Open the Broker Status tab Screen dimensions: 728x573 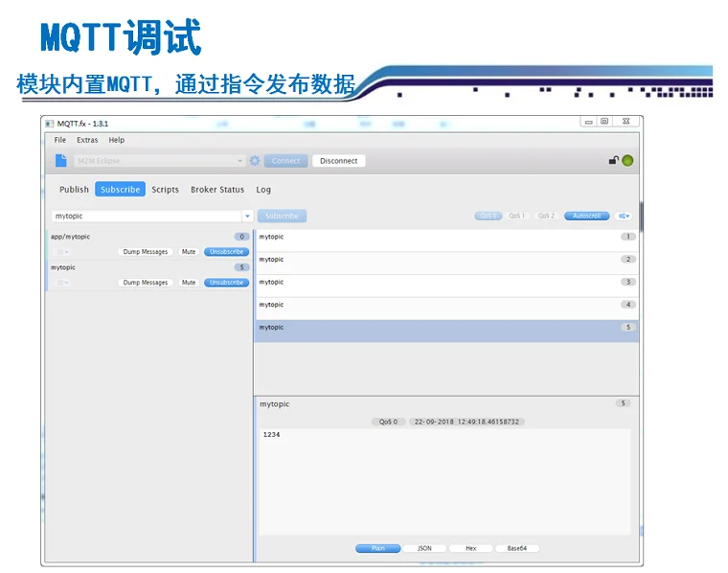tap(217, 190)
